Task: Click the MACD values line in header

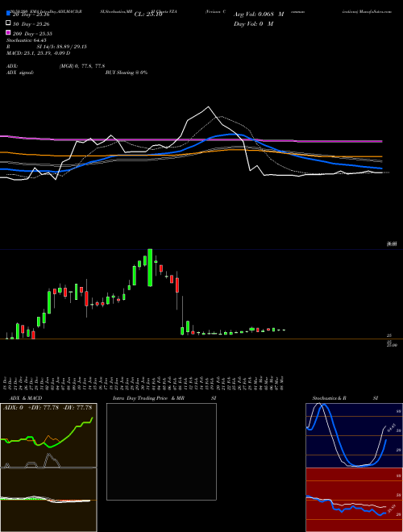Action: click(39, 53)
